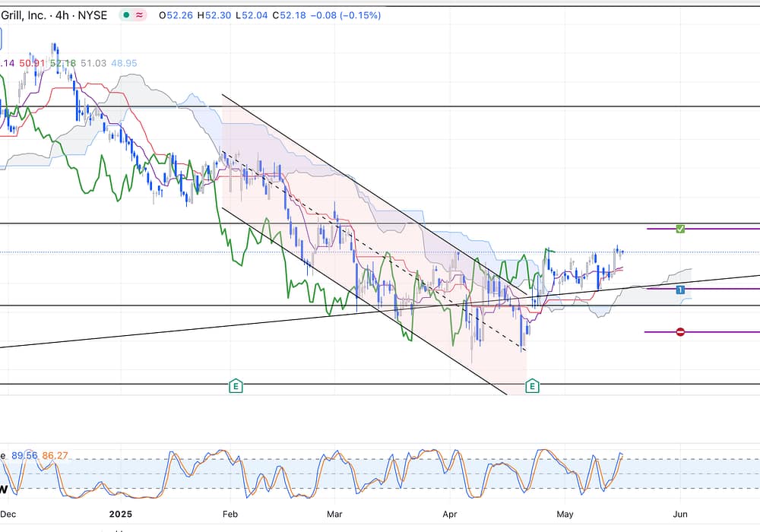Click the red no-entry stop-loss marker
Screen dimensions: 760x532
[x=680, y=332]
